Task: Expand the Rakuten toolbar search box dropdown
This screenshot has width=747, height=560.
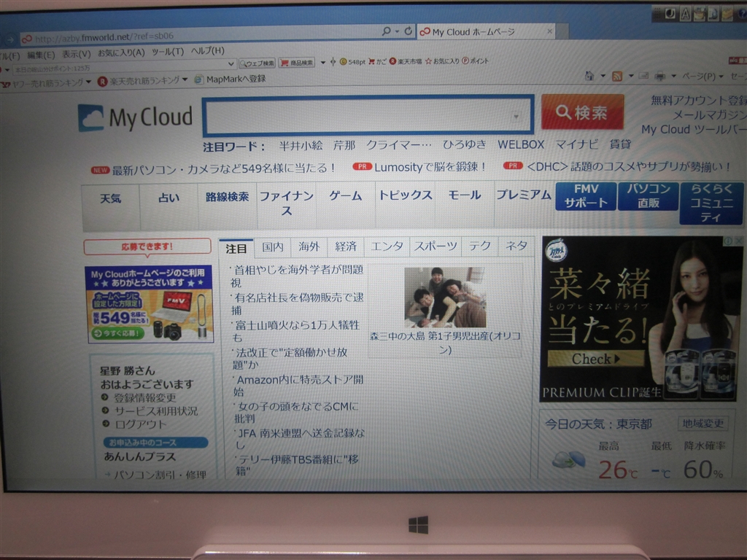Action: point(231,64)
